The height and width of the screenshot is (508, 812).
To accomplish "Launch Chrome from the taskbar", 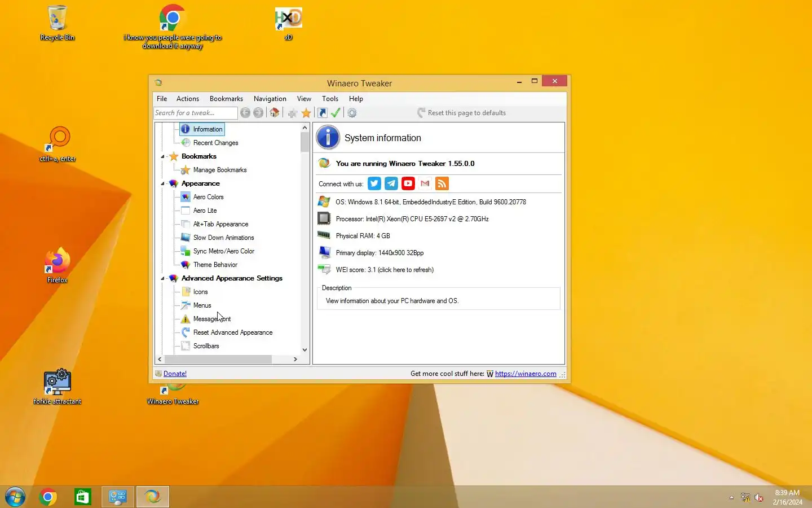I will [x=48, y=497].
